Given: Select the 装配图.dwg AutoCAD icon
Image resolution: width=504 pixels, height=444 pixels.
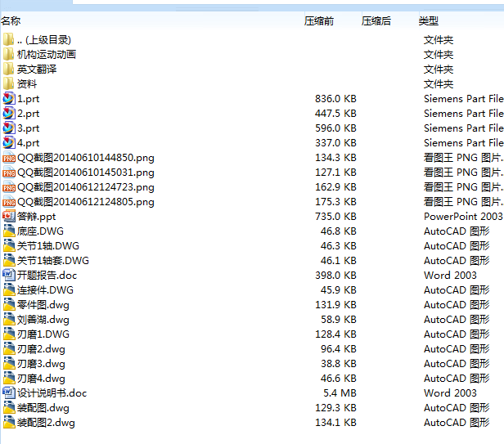Looking at the screenshot, I should [9, 408].
